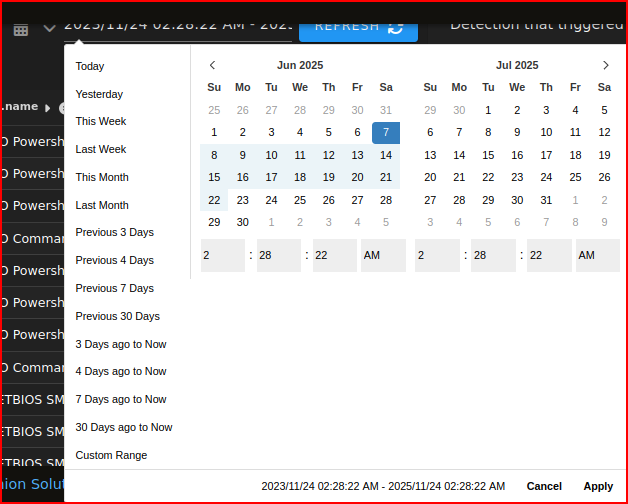Go to previous month using left arrow
Viewport: 628px width, 504px height.
coord(212,65)
